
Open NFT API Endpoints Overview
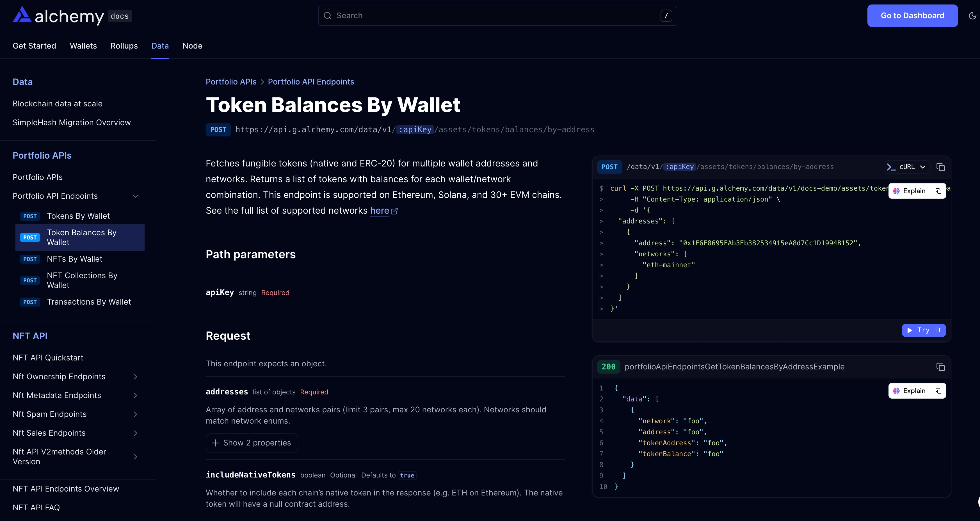[x=66, y=489]
